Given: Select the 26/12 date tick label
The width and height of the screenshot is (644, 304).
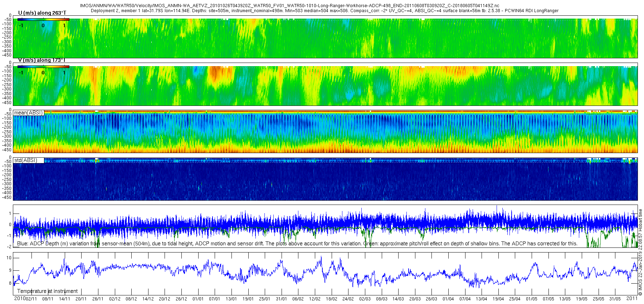Looking at the screenshot, I should point(181,299).
